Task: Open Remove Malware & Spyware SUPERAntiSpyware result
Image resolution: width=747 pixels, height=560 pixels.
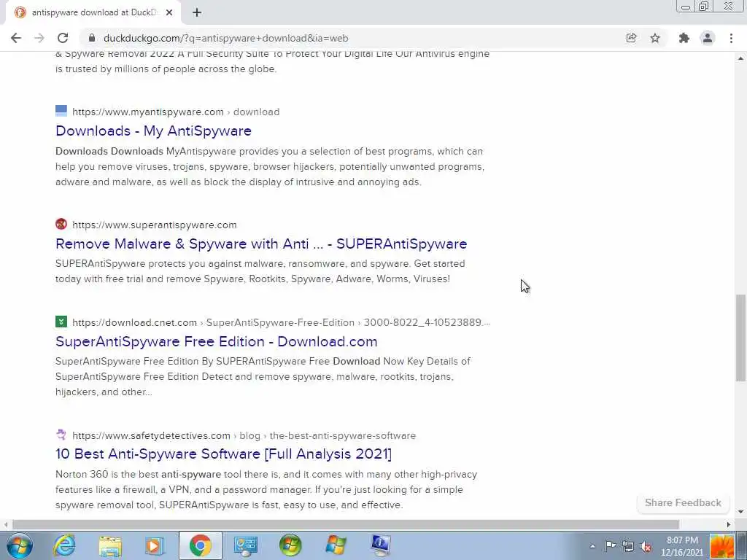Action: [x=261, y=244]
